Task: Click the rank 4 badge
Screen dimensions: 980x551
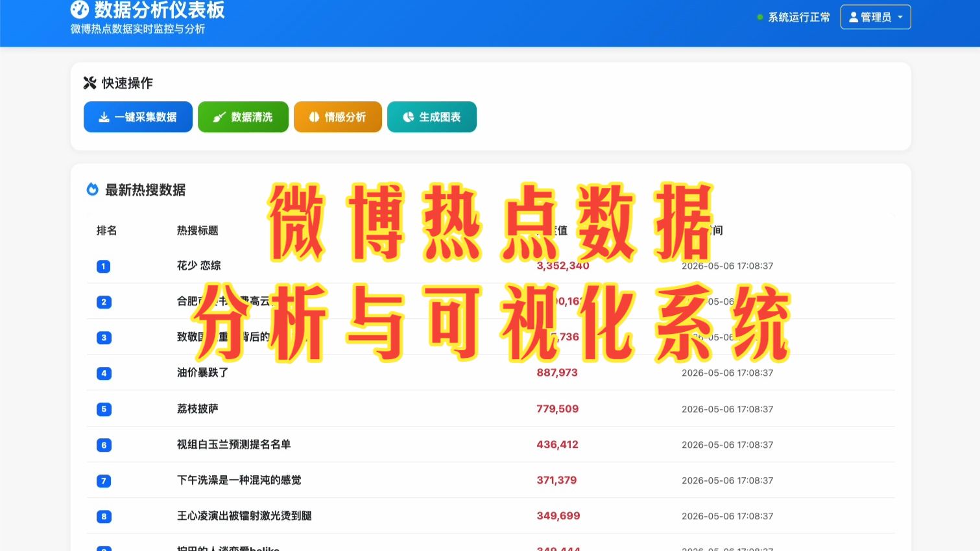Action: [x=103, y=373]
